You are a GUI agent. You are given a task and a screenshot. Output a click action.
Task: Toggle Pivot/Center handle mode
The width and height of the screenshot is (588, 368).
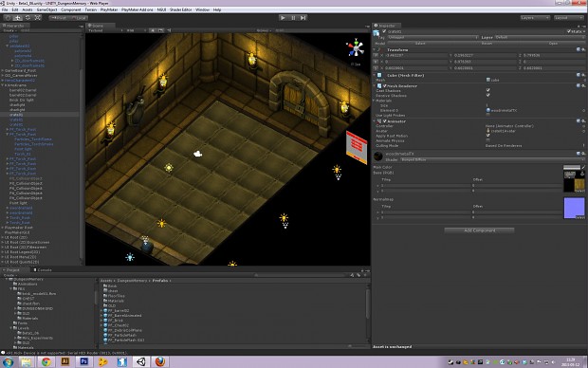59,18
